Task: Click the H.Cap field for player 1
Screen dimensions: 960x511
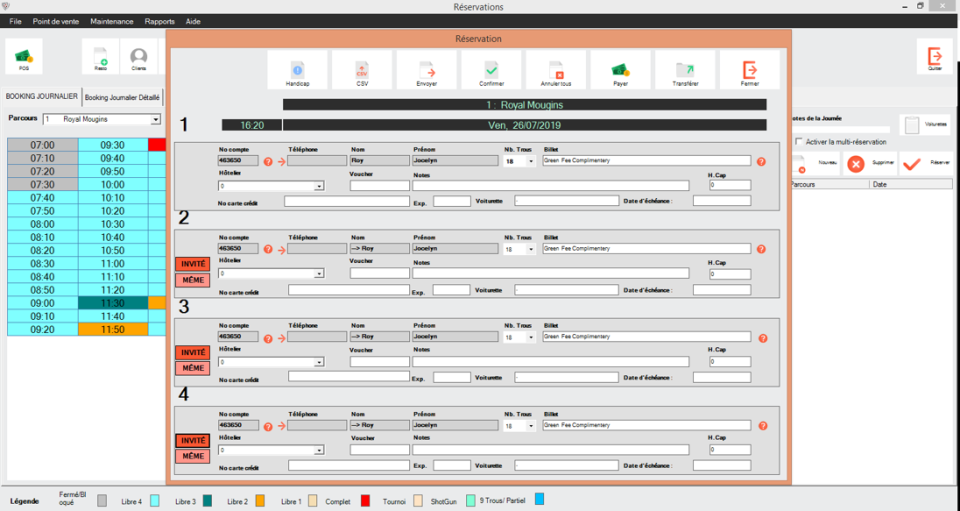Action: 730,185
